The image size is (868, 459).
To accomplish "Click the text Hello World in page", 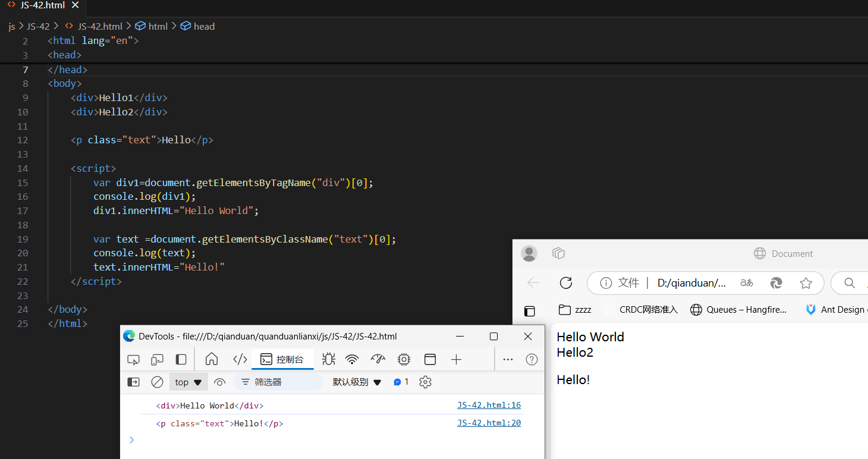I will pos(590,337).
